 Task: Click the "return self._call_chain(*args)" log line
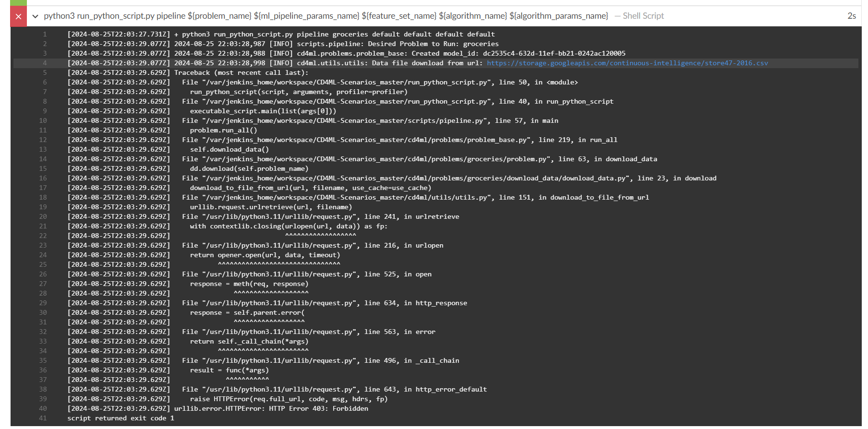pos(249,342)
